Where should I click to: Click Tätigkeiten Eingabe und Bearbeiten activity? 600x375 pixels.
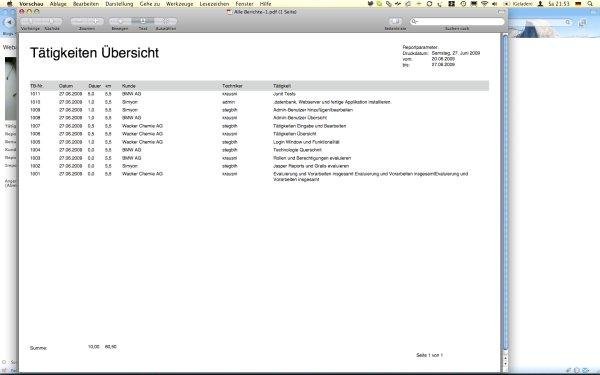coord(310,126)
